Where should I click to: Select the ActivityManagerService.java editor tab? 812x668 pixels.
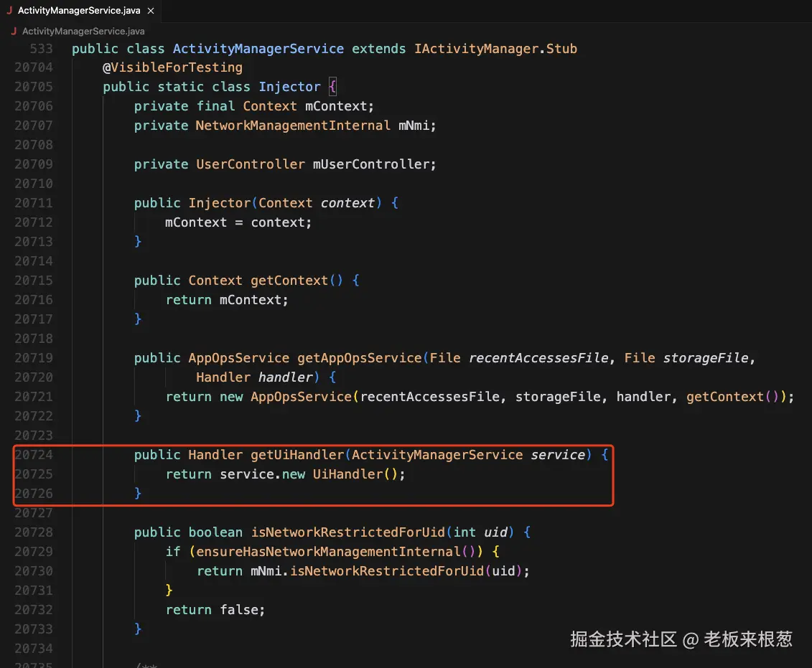pyautogui.click(x=81, y=10)
